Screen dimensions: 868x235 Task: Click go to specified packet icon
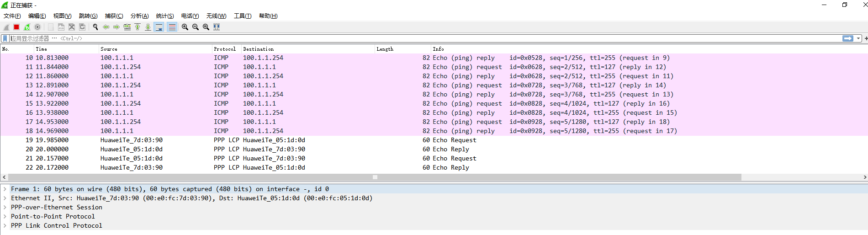(127, 27)
